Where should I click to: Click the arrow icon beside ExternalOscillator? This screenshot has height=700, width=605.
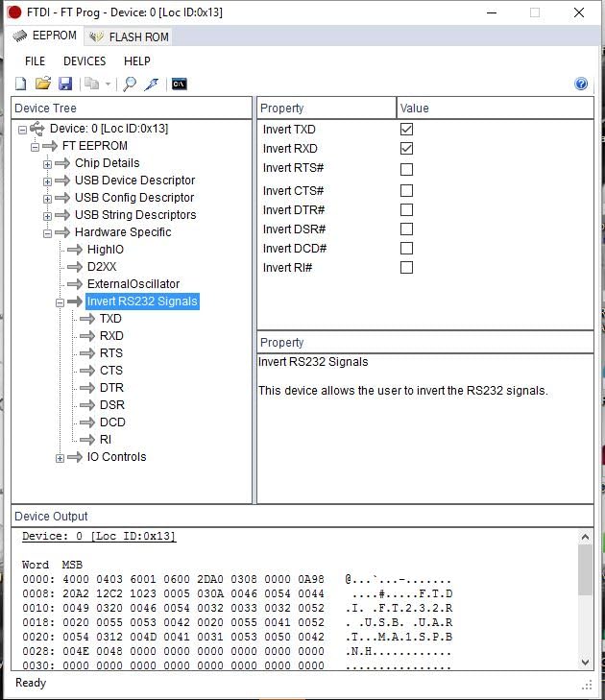tap(75, 284)
